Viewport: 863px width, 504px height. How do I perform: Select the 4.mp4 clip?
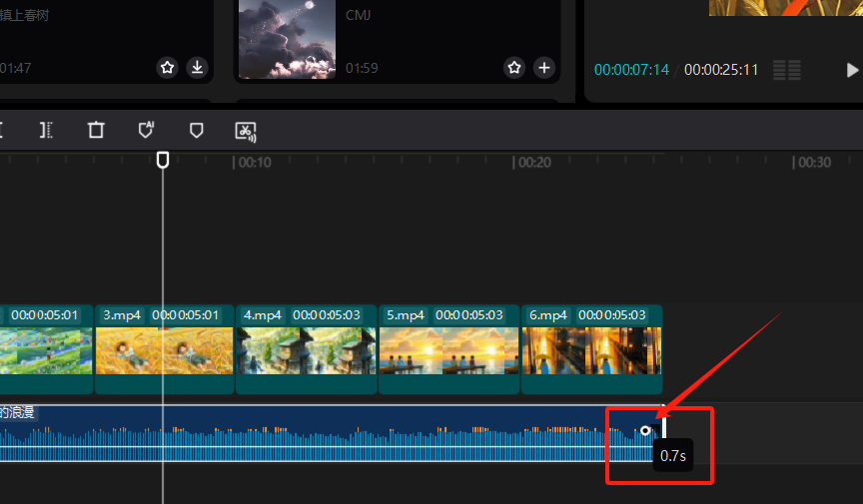coord(306,349)
